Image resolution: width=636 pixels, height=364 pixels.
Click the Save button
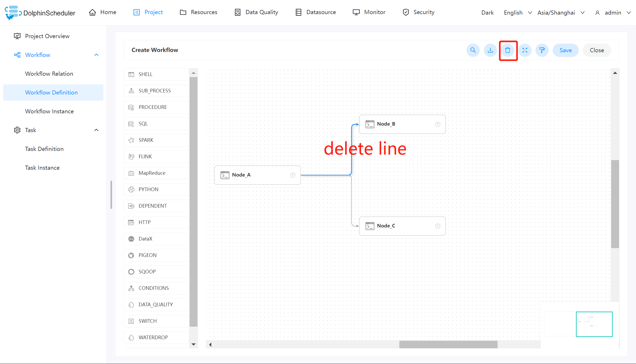[x=565, y=50]
